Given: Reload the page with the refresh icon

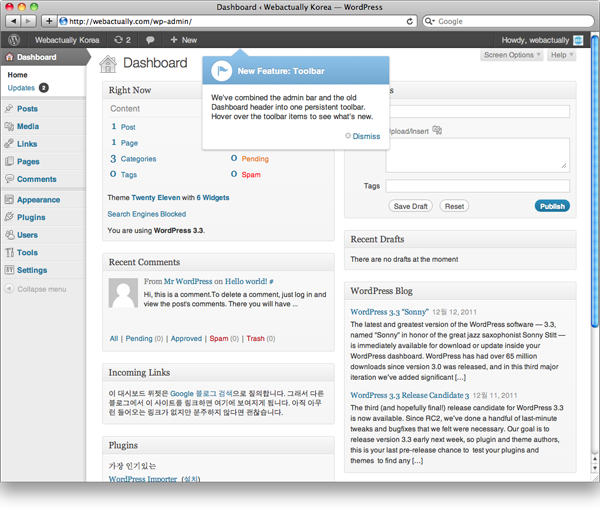Looking at the screenshot, I should 409,21.
